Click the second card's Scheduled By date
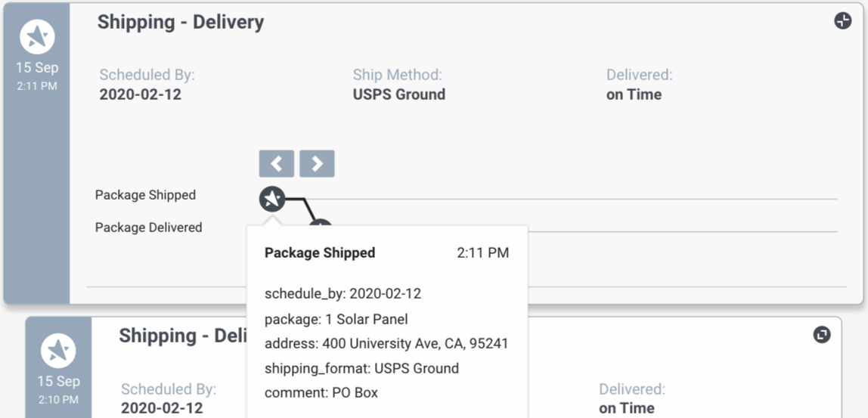 tap(163, 409)
